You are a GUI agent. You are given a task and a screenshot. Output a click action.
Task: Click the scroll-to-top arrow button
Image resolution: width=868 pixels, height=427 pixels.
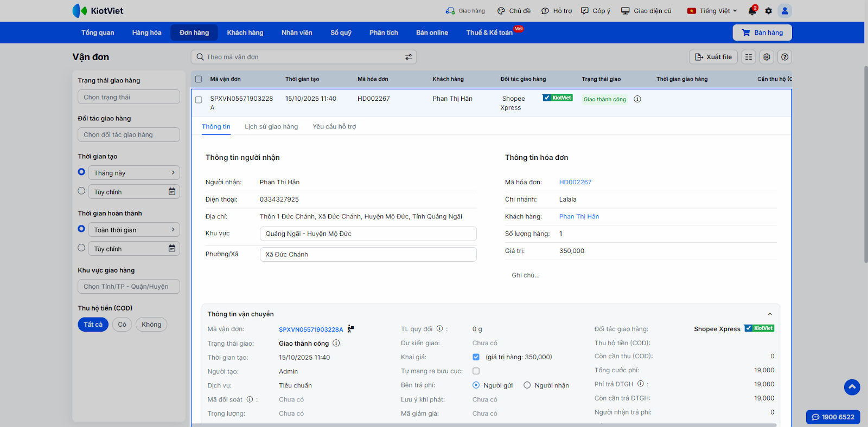click(x=852, y=387)
